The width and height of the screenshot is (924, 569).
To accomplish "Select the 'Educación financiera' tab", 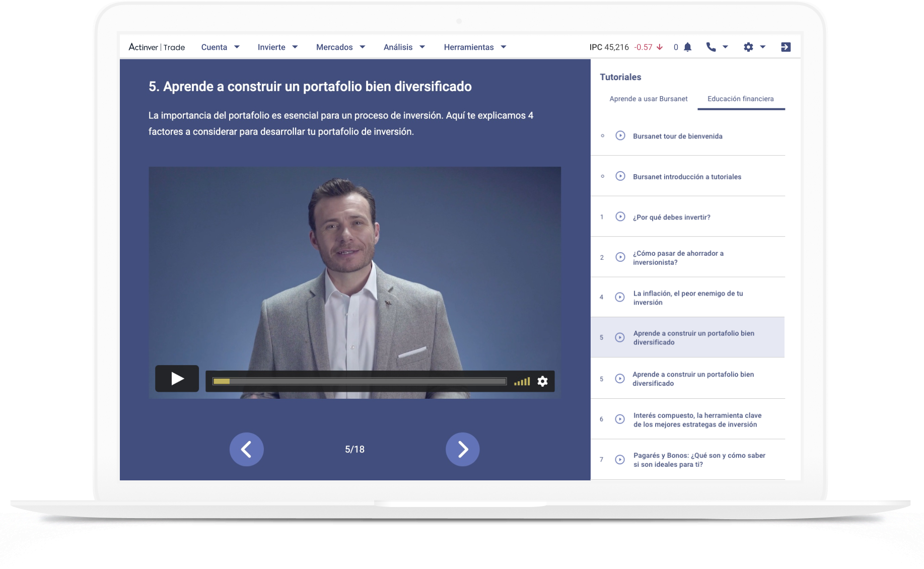I will (740, 99).
